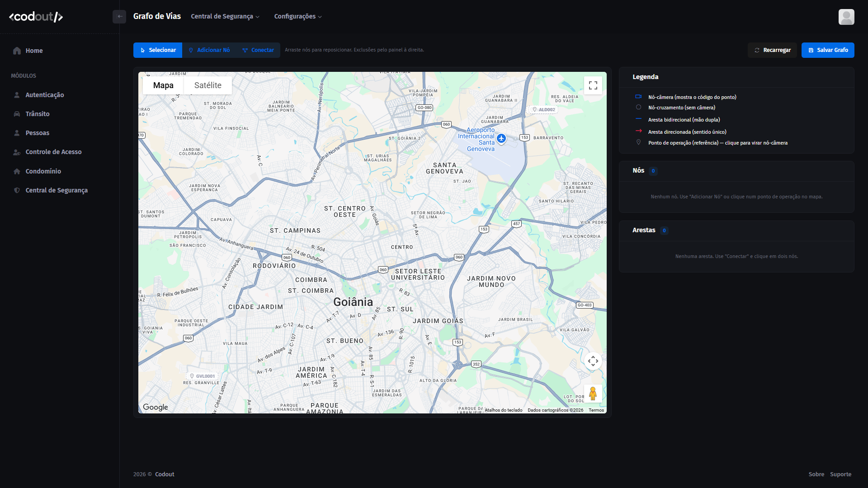
Task: Click the Google logo on map
Action: pos(156,407)
